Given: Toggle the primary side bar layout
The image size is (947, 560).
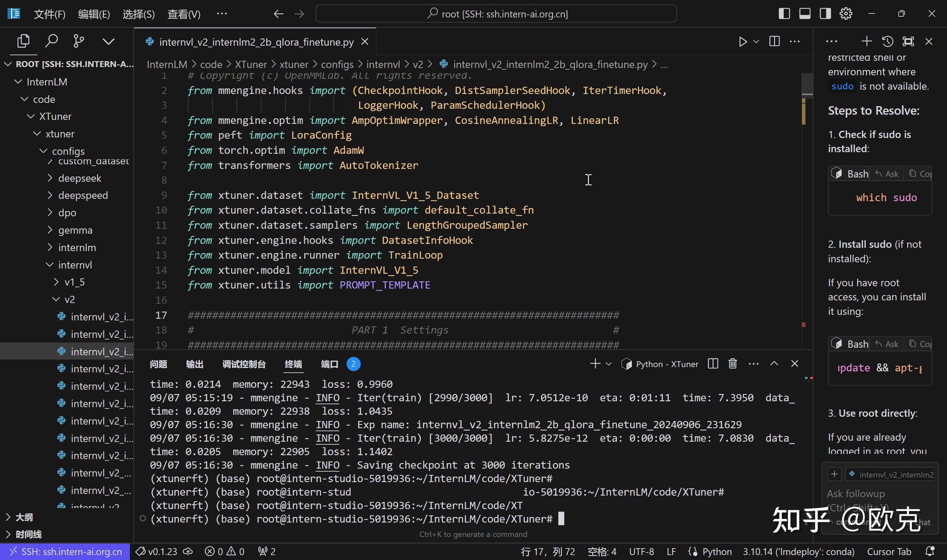Looking at the screenshot, I should 784,14.
